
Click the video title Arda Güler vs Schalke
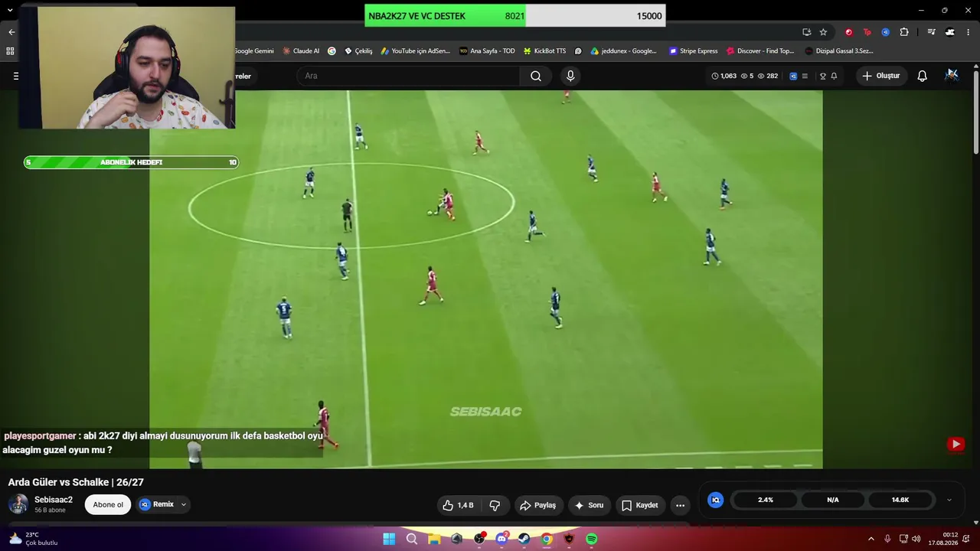(x=76, y=482)
